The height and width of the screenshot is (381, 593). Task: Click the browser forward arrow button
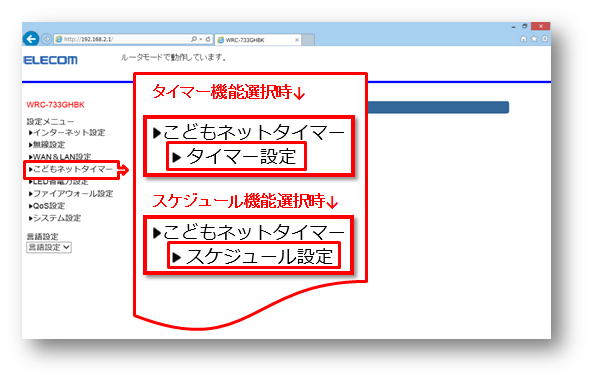tap(47, 39)
